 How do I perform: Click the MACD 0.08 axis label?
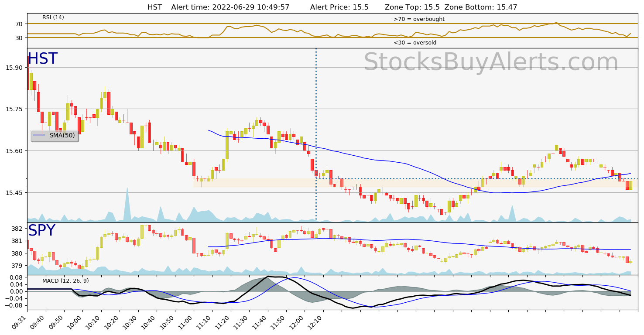point(17,277)
